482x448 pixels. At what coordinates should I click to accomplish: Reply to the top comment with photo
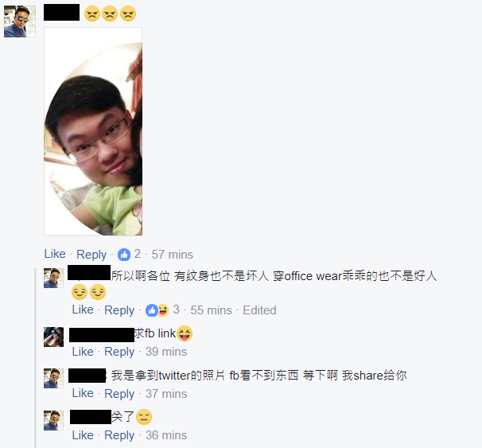(91, 255)
